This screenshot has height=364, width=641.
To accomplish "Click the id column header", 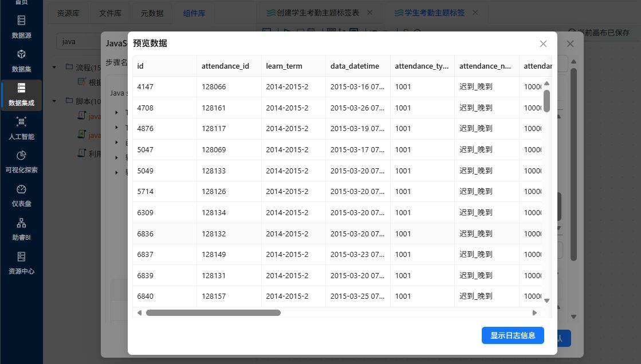I will pos(165,66).
